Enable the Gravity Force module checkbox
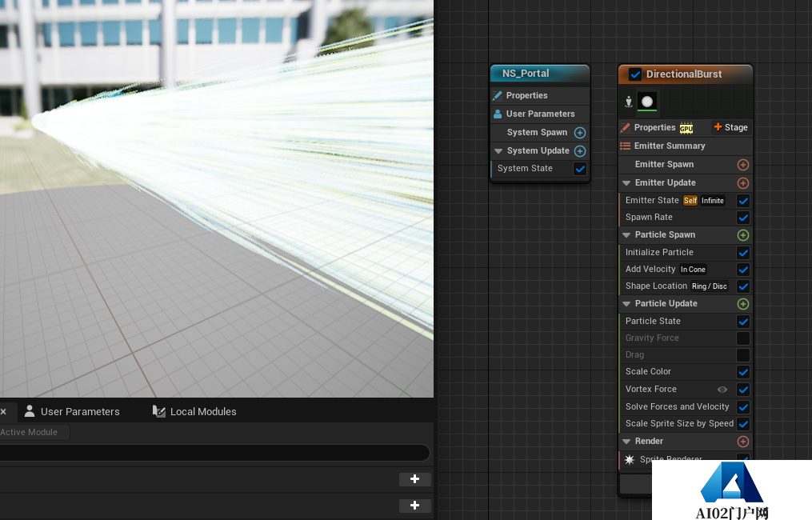Viewport: 812px width, 520px height. coord(742,338)
